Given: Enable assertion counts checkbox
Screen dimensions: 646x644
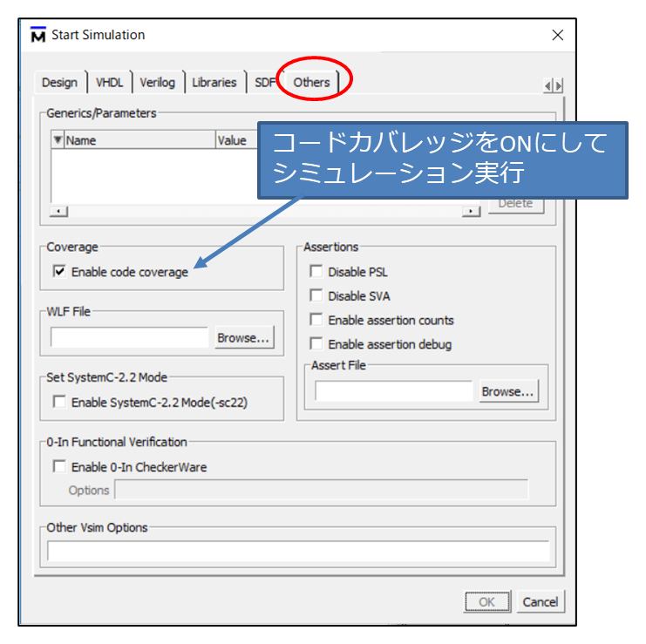Looking at the screenshot, I should tap(316, 320).
